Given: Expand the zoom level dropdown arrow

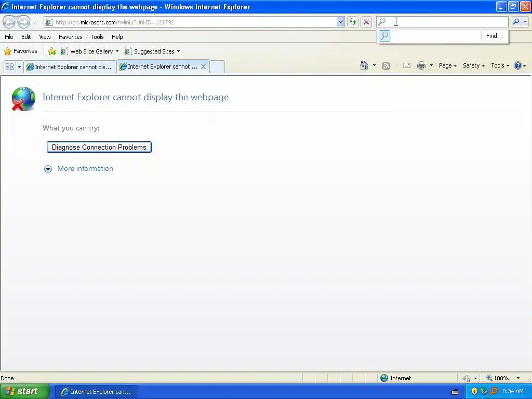Looking at the screenshot, I should point(518,378).
